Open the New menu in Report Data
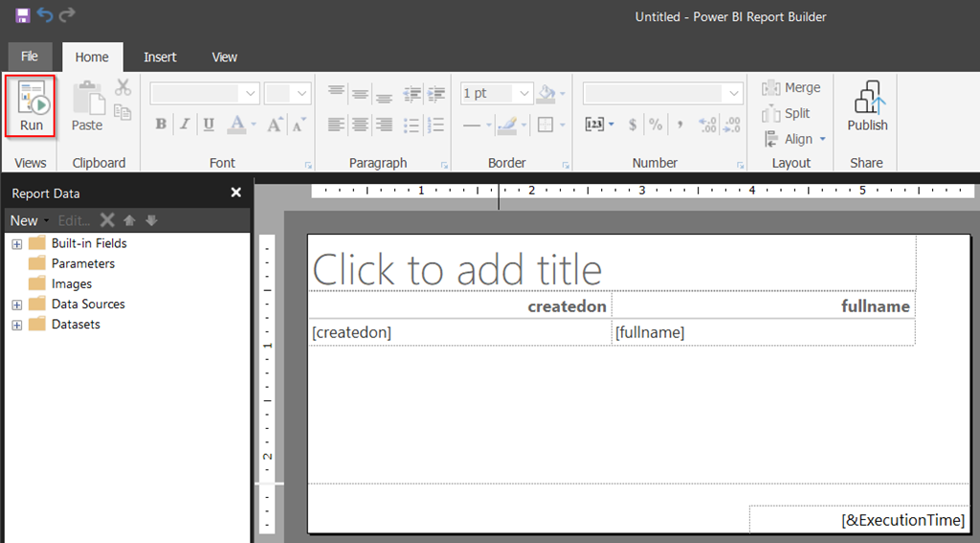 click(29, 220)
